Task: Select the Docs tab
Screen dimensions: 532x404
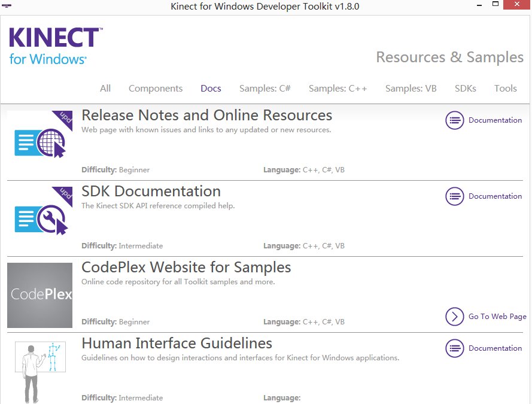Action: point(211,88)
